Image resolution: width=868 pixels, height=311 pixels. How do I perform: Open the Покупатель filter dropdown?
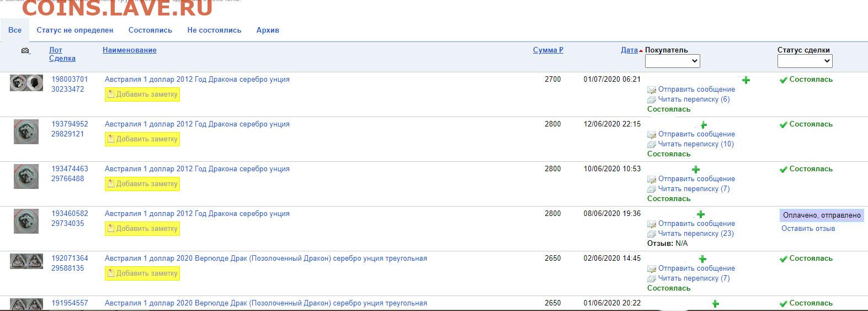tap(672, 61)
